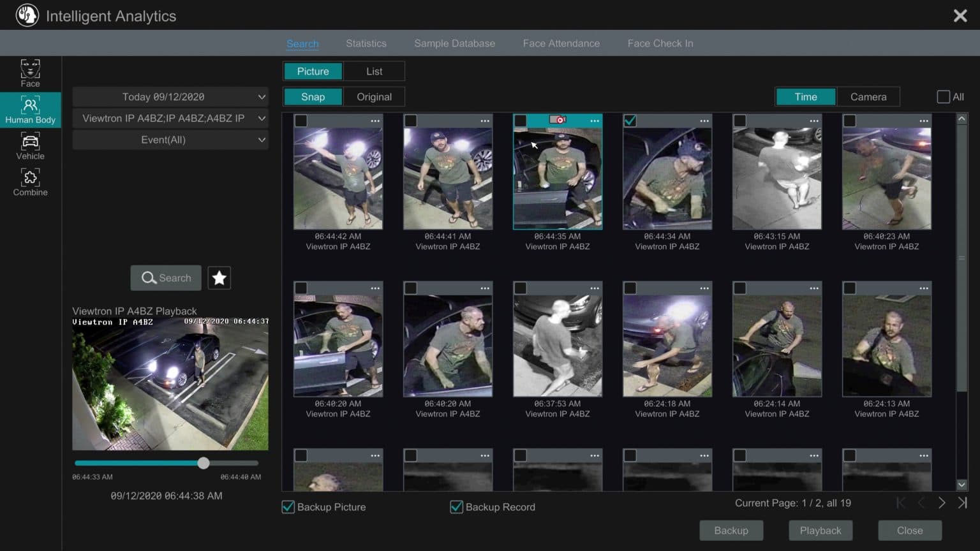Open the Face Attendance tab
This screenshot has width=980, height=551.
coord(561,43)
